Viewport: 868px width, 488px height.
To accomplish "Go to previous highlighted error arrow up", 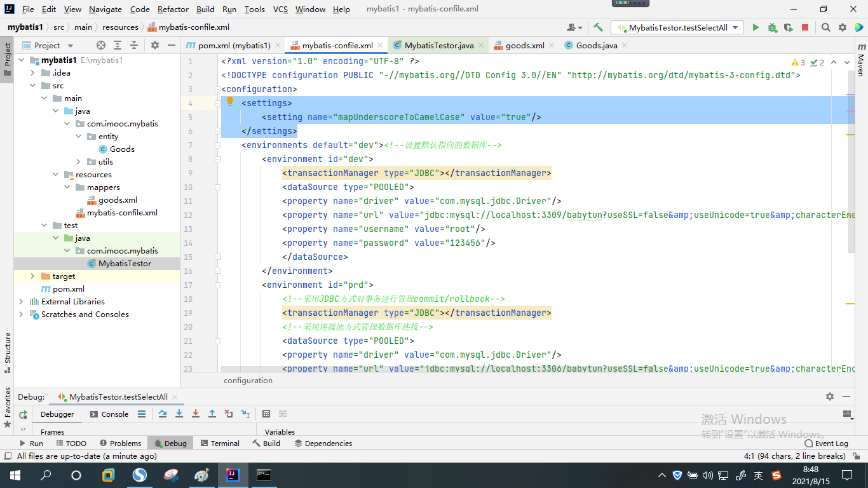I will [x=834, y=62].
